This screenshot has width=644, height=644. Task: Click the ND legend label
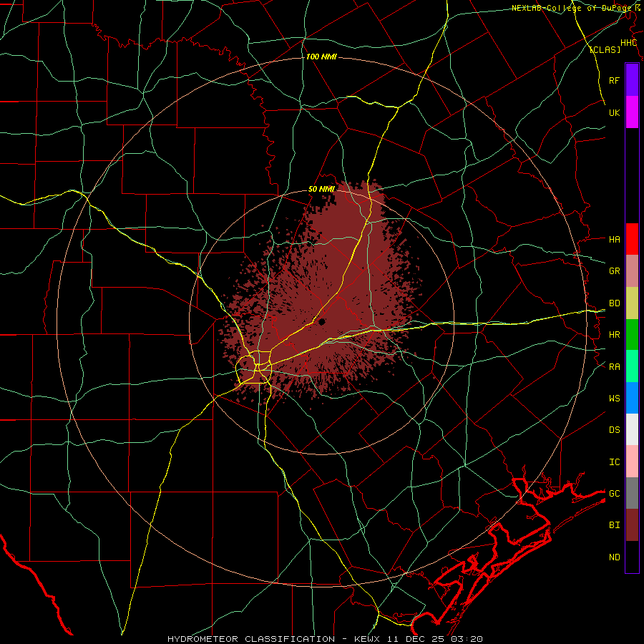point(614,557)
